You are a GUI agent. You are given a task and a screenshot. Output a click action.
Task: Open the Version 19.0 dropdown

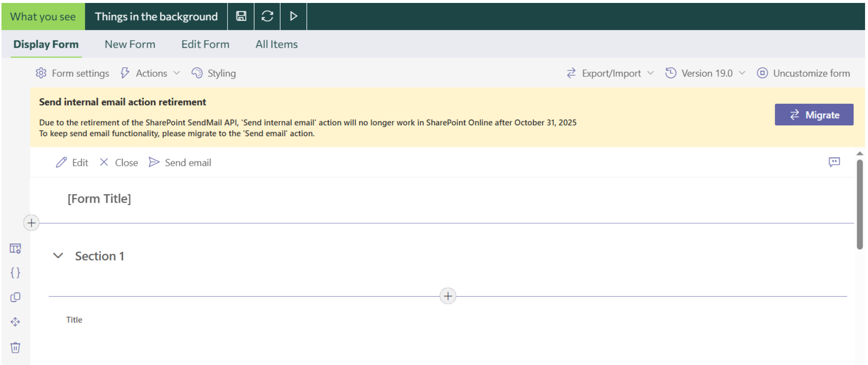point(705,73)
